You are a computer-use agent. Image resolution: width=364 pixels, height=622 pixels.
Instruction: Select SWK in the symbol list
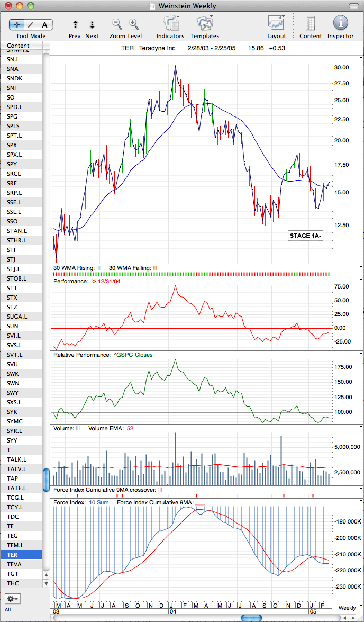[21, 373]
